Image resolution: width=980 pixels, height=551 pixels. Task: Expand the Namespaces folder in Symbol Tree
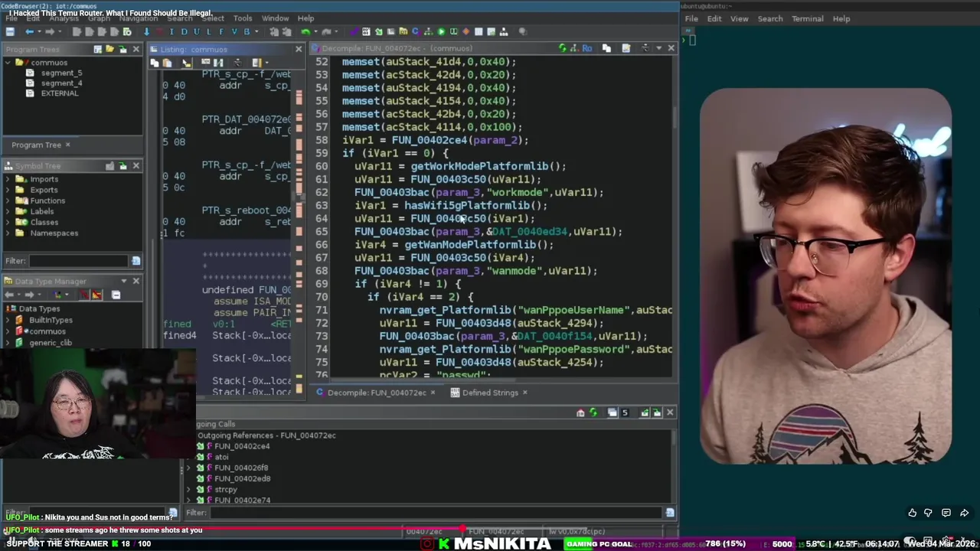[x=8, y=233]
